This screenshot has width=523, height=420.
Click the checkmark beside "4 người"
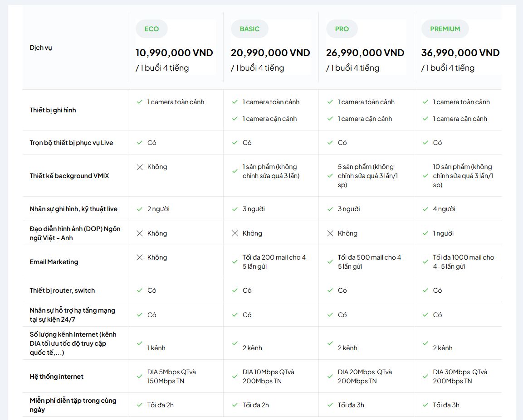pyautogui.click(x=425, y=209)
